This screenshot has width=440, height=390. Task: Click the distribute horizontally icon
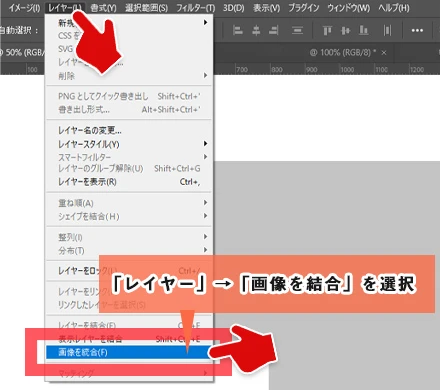387,31
